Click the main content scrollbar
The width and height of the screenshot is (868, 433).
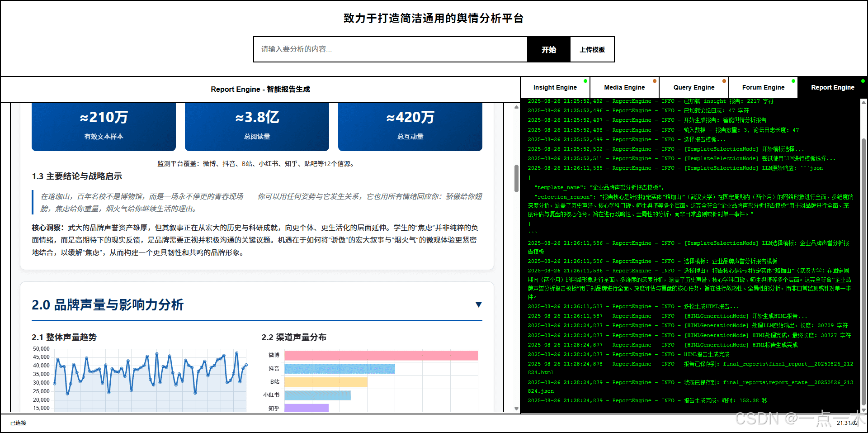(x=517, y=176)
